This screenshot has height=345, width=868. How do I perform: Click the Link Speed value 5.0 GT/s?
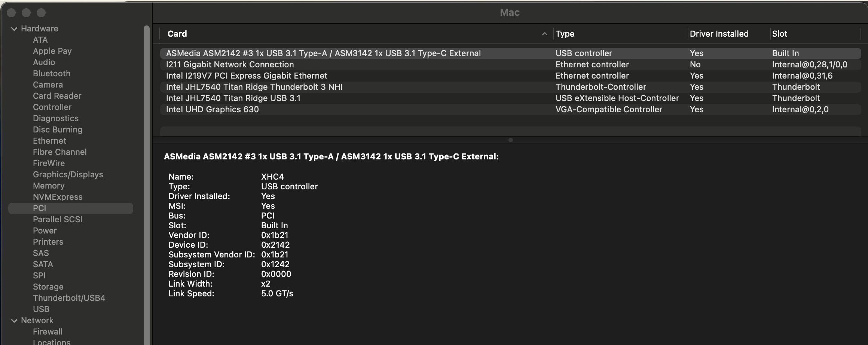[x=277, y=293]
